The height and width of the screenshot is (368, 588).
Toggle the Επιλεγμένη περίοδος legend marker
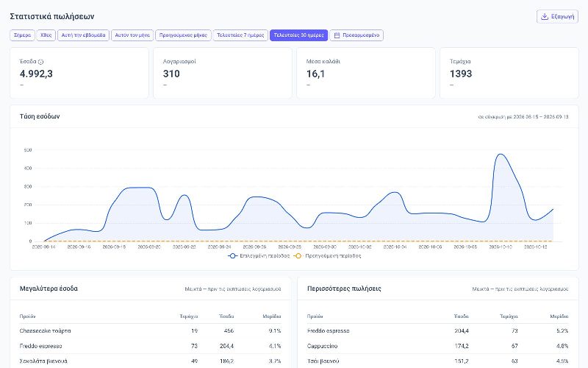(232, 255)
